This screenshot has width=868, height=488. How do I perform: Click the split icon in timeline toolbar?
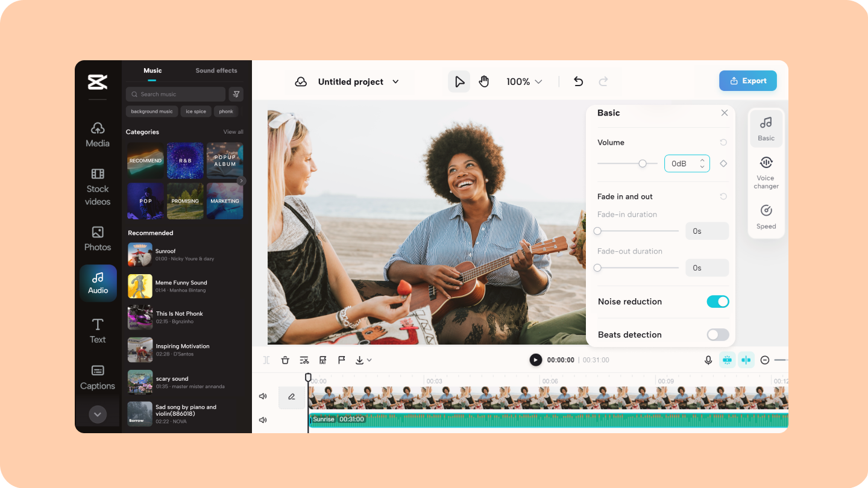(266, 360)
